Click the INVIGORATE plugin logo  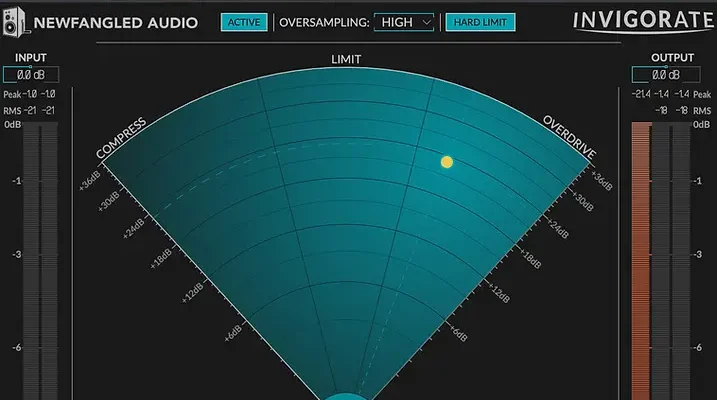(x=643, y=21)
